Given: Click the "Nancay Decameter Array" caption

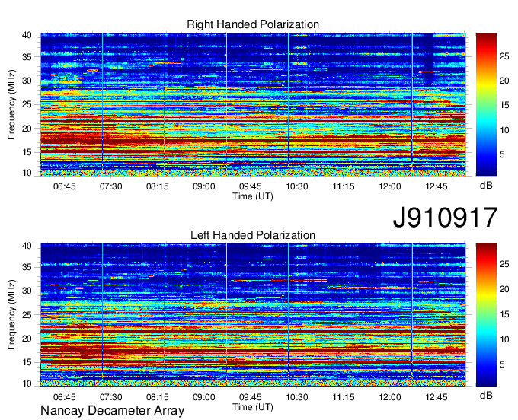Looking at the screenshot, I should click(112, 411).
